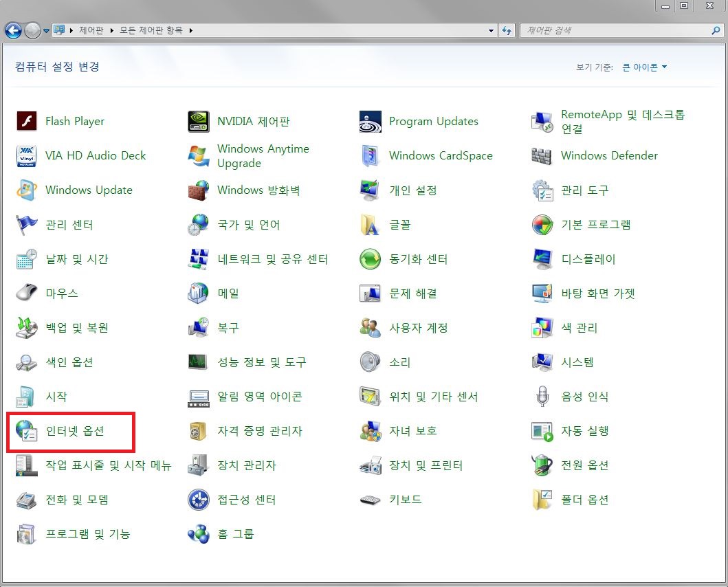Click the 기본 프로그램 icon

pyautogui.click(x=542, y=225)
